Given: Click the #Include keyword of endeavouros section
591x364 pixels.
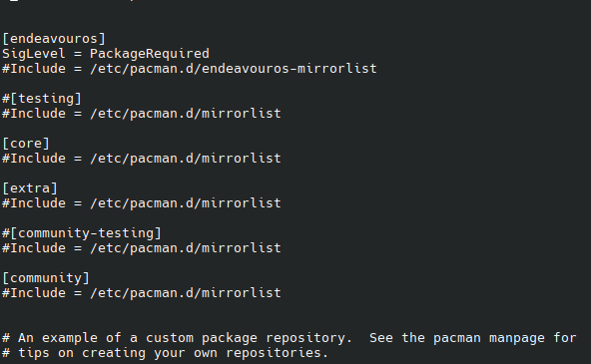Looking at the screenshot, I should point(34,69).
